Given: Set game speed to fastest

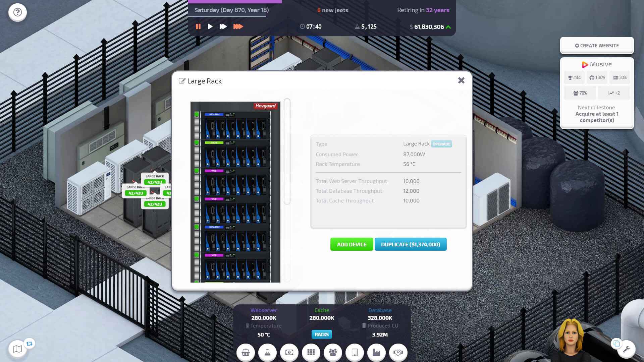Looking at the screenshot, I should click(x=238, y=26).
